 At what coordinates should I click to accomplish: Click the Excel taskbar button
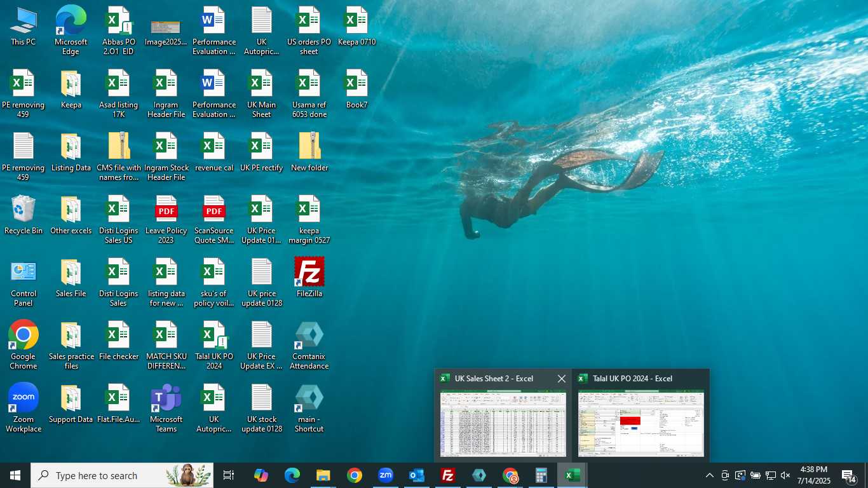[572, 475]
